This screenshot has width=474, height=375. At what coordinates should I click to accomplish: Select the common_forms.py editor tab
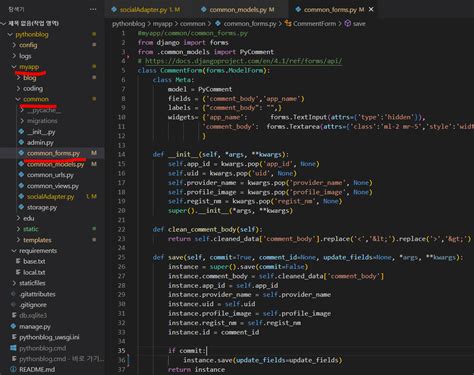(334, 10)
